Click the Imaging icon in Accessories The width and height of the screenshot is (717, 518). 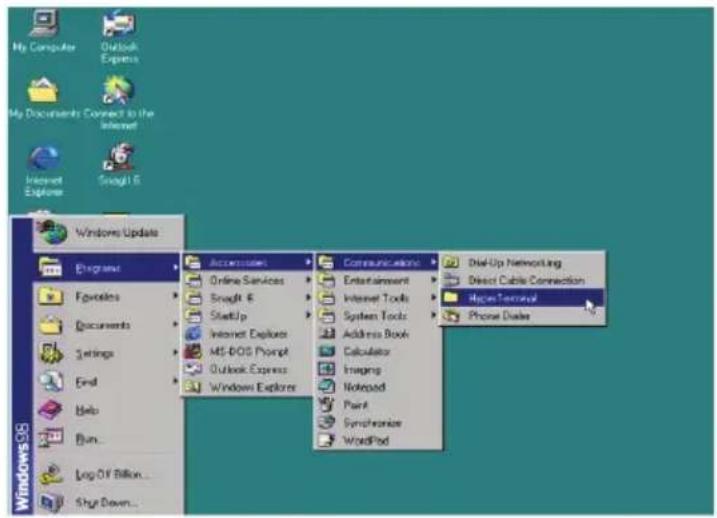pyautogui.click(x=327, y=369)
